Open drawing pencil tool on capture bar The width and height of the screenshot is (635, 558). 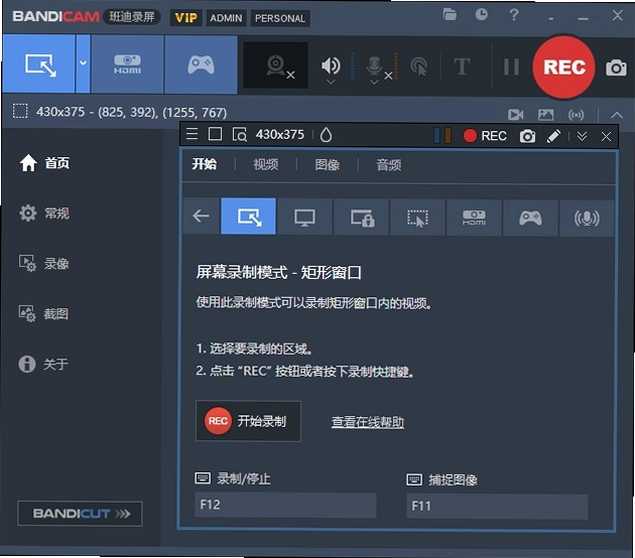tap(554, 136)
